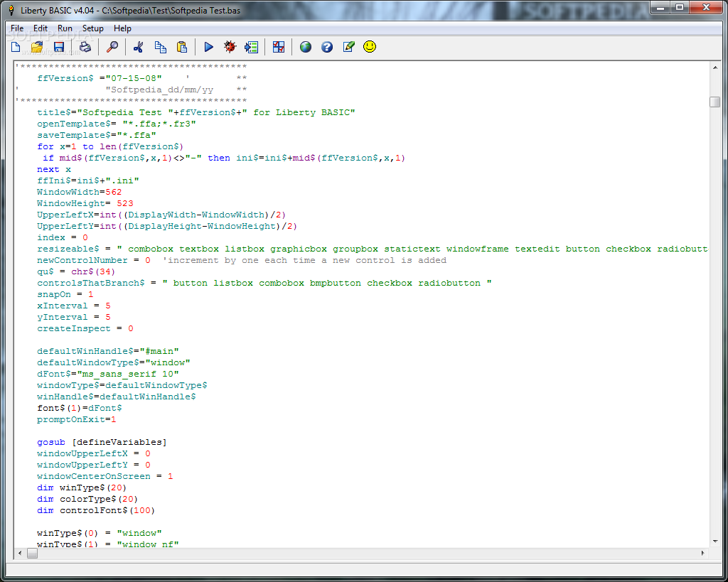Click the line starting 'openTemplate$='
Screen dimensions: 728x582
coord(117,124)
